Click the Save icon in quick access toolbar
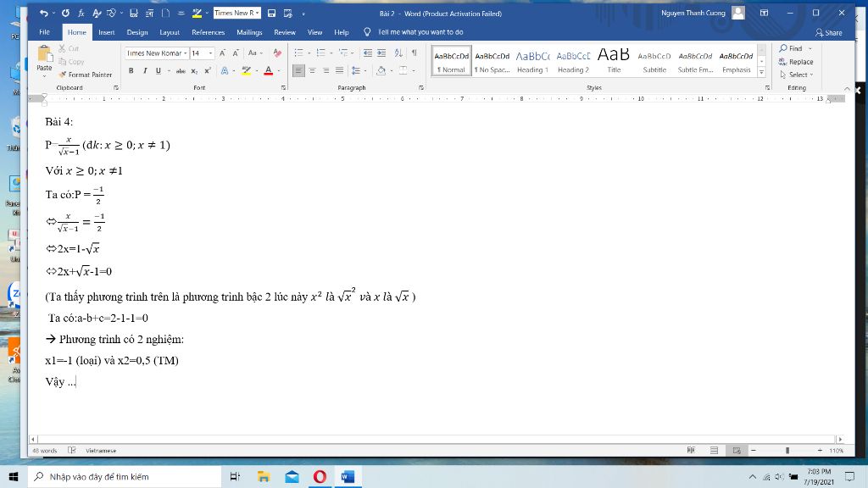The width and height of the screenshot is (868, 488). pos(271,13)
